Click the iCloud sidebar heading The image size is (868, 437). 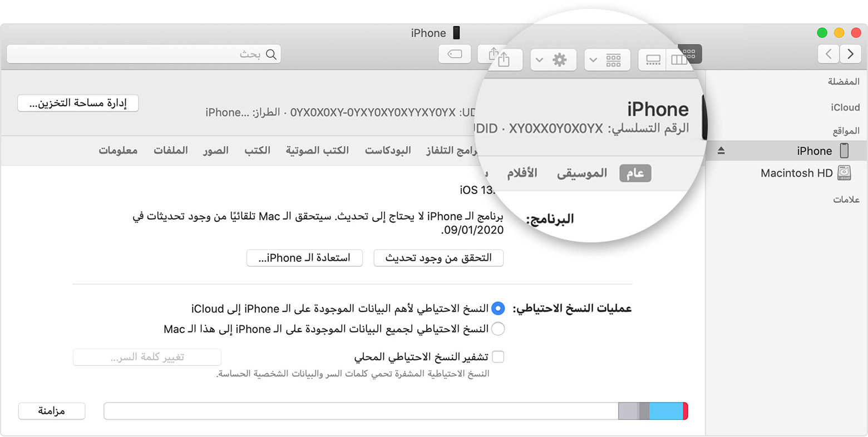(x=845, y=107)
